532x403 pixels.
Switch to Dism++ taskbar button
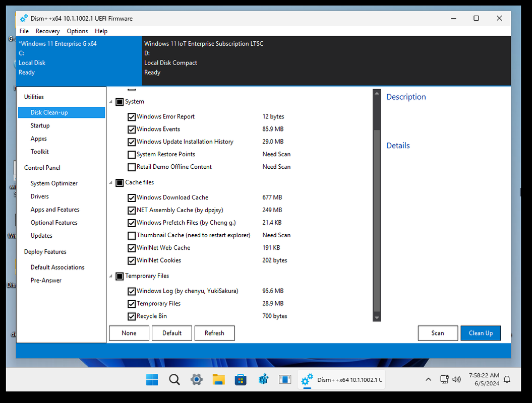coord(341,380)
